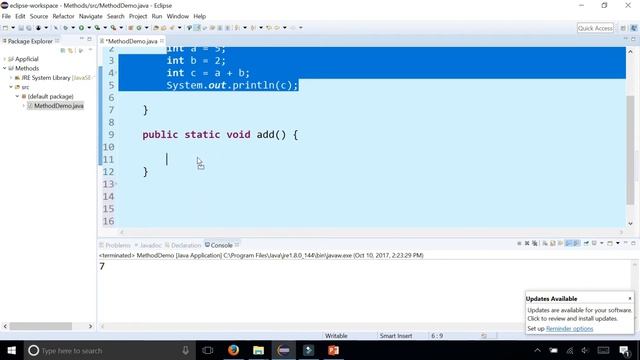Screen dimensions: 640x360
Task: Click the Windows Start button
Action: (x=11, y=350)
